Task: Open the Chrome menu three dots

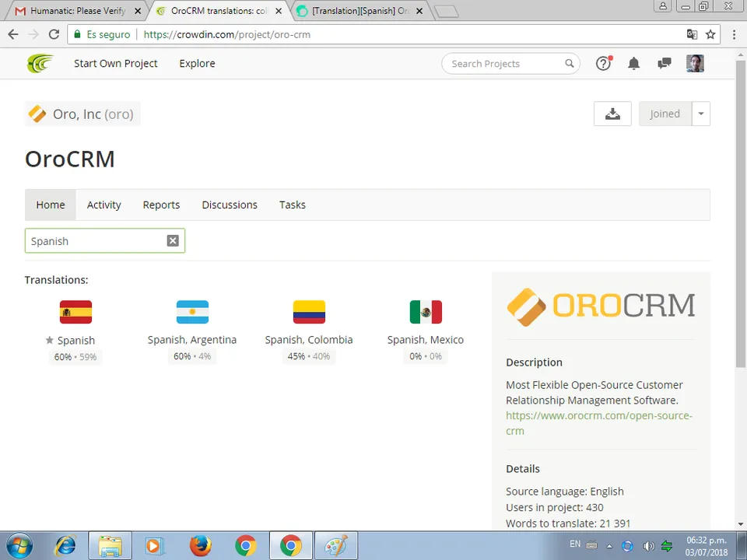Action: pos(734,34)
